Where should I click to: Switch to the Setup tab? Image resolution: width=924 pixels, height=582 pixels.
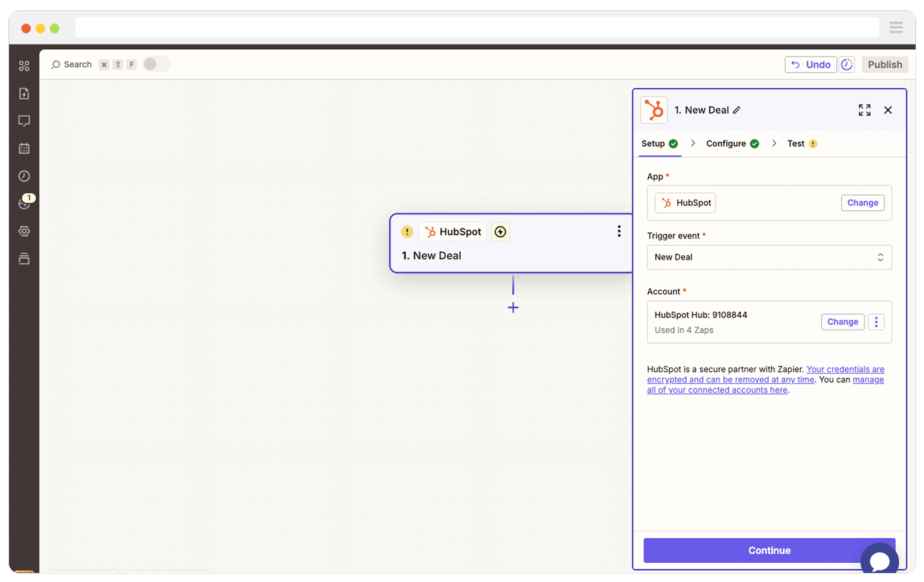(660, 144)
